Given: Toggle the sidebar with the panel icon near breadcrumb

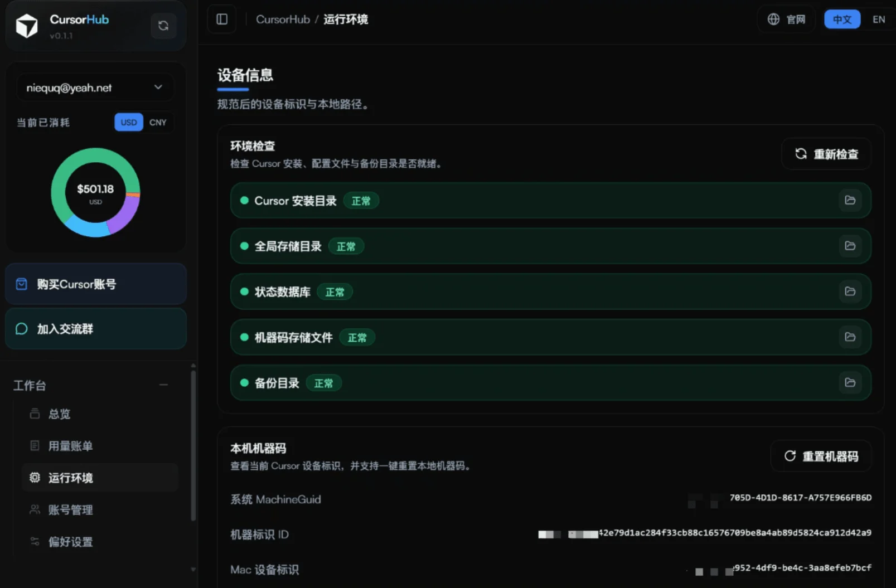Looking at the screenshot, I should pyautogui.click(x=221, y=19).
